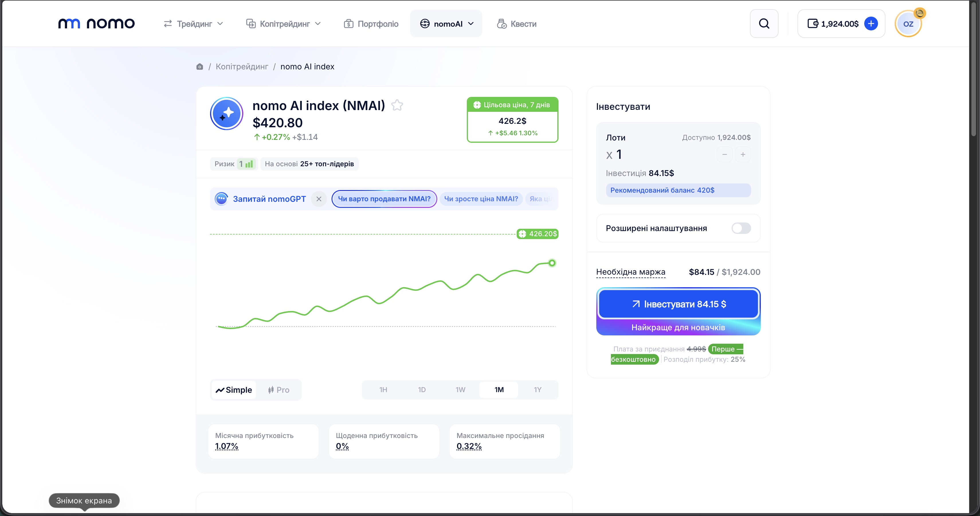Click Запитай nomoGPT label

click(x=269, y=199)
